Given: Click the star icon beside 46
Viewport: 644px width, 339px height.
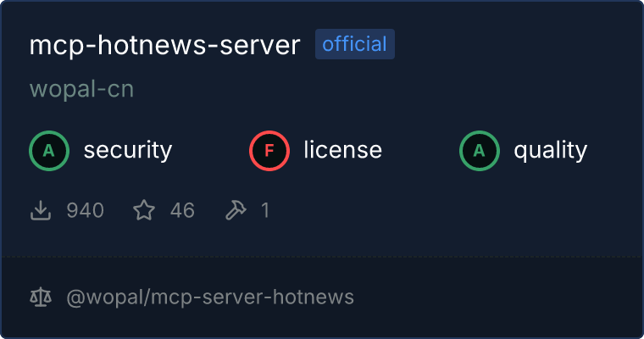Looking at the screenshot, I should 144,210.
